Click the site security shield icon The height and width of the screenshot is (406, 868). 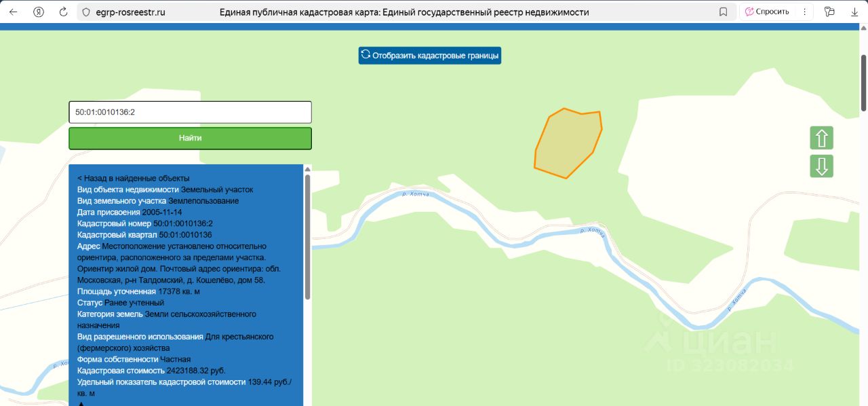[x=85, y=12]
